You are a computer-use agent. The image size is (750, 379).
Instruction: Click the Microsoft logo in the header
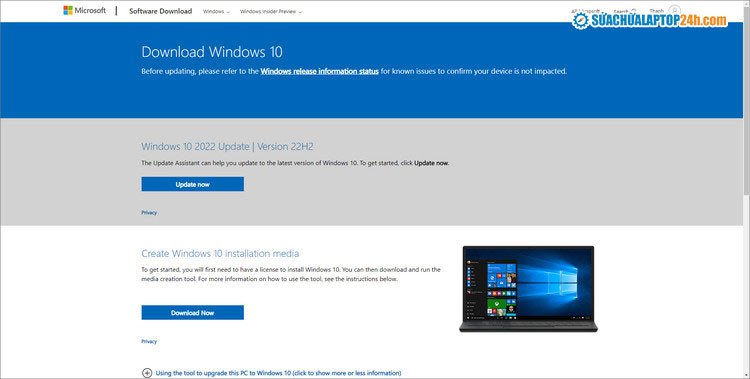pos(85,11)
